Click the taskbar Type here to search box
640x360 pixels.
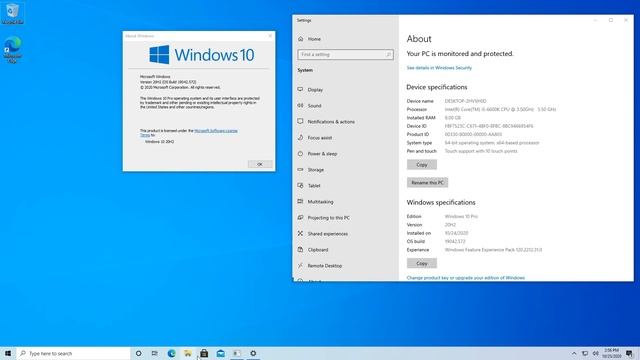click(73, 353)
